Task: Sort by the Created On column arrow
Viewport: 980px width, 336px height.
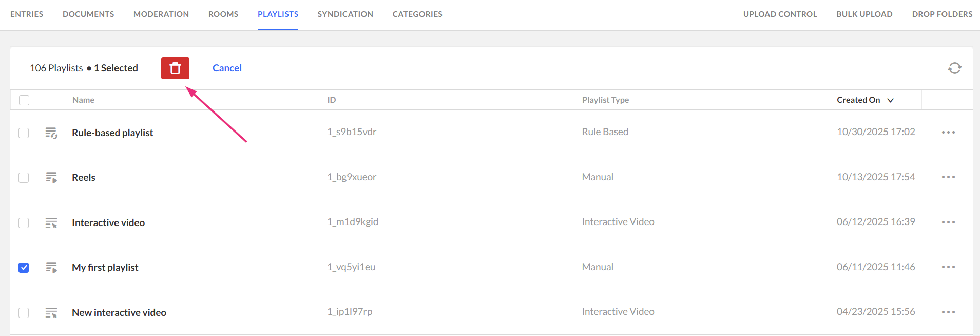Action: [x=891, y=100]
